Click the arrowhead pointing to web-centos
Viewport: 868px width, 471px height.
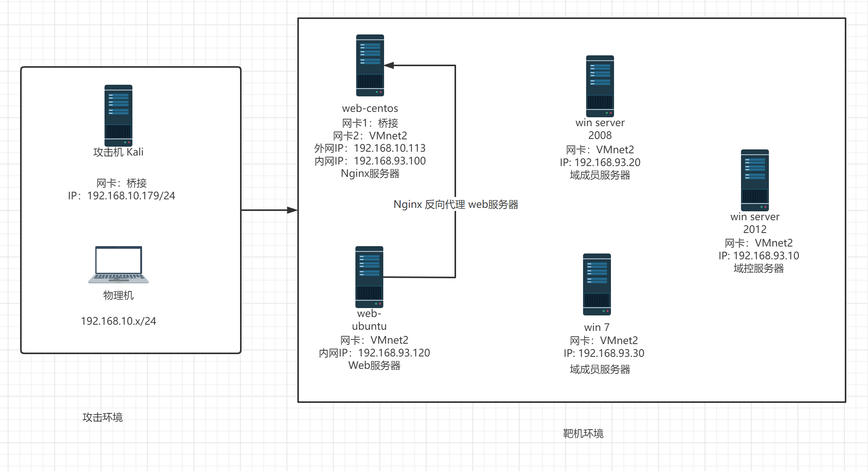(389, 65)
